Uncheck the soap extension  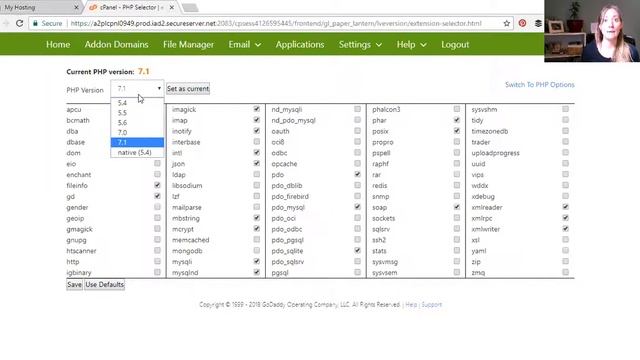coord(456,207)
